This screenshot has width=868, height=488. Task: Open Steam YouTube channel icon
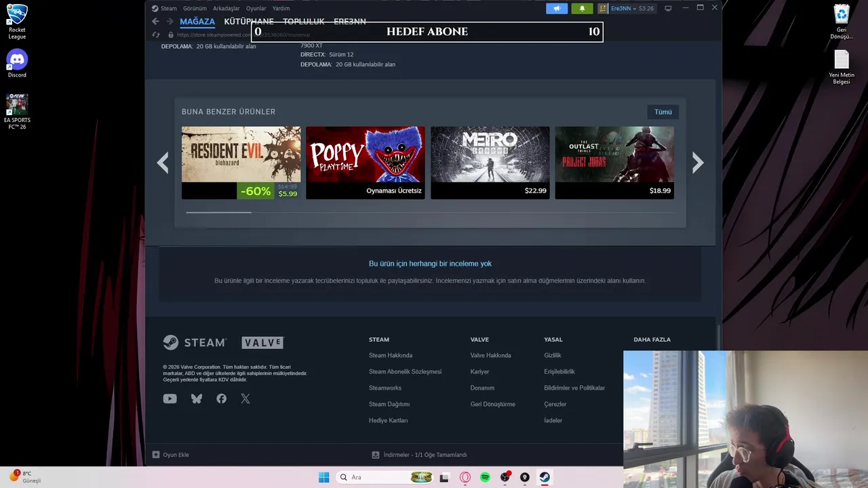tap(170, 399)
